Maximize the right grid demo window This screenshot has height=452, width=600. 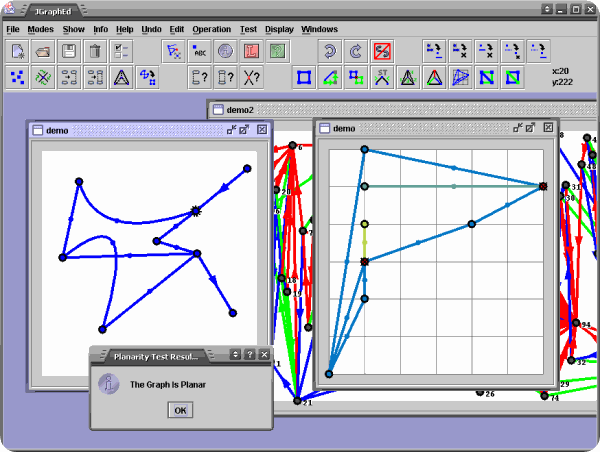[x=530, y=127]
